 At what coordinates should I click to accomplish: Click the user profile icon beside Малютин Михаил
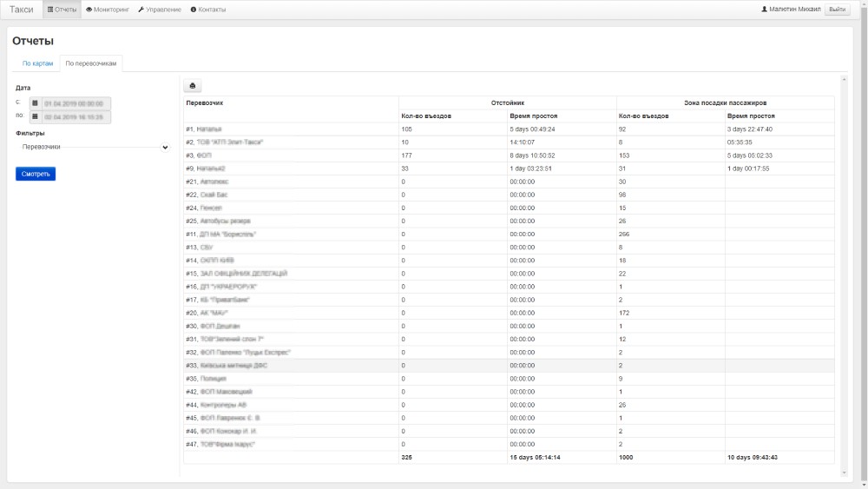click(764, 10)
